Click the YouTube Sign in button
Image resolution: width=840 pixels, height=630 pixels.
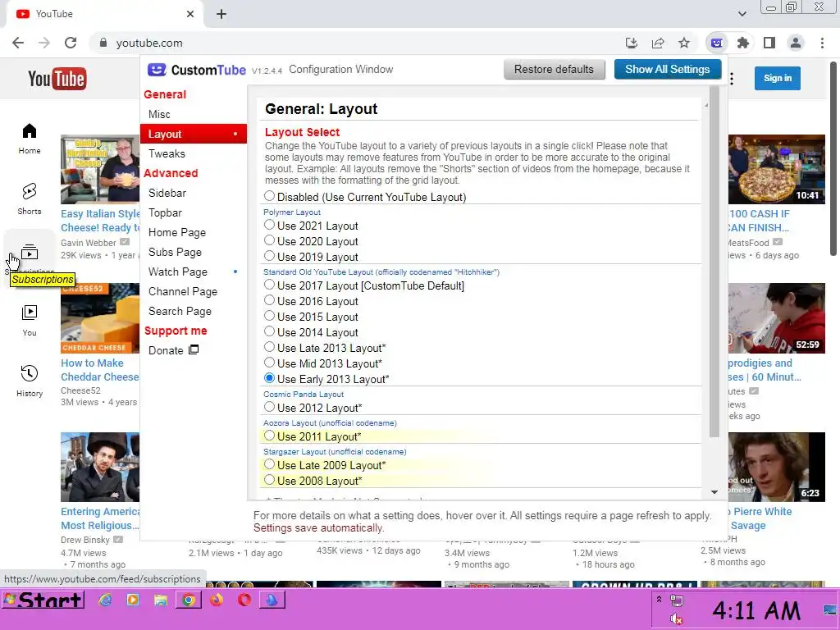click(778, 78)
